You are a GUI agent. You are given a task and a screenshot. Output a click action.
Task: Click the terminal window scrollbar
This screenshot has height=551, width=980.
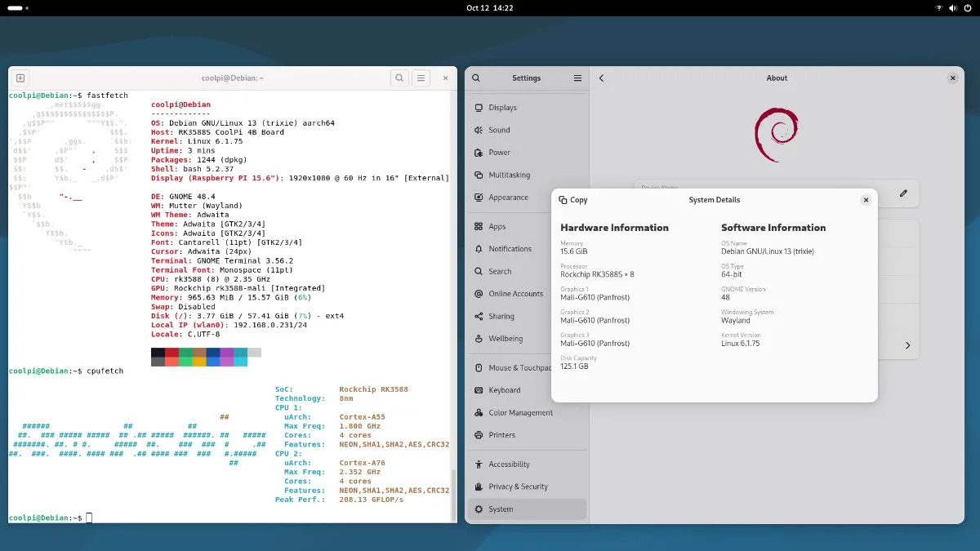[x=454, y=493]
